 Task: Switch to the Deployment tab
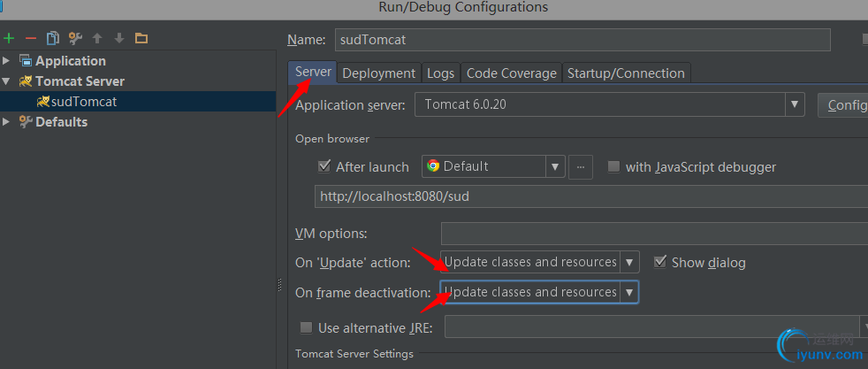(x=378, y=73)
